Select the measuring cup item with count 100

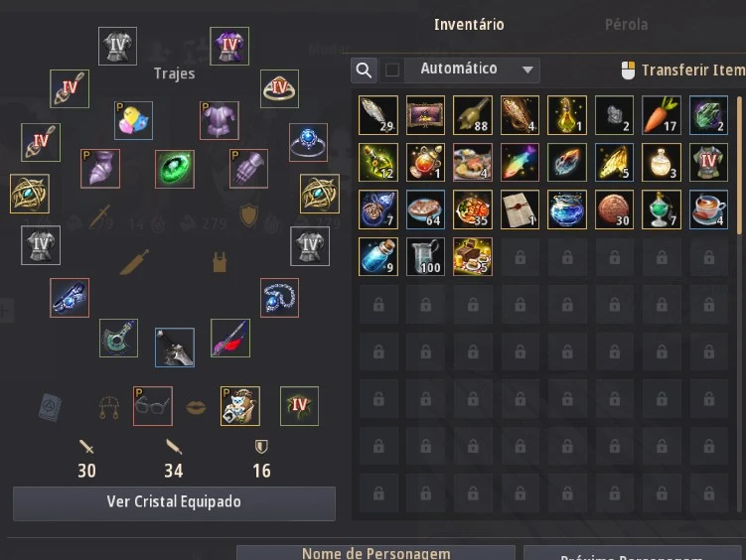425,257
